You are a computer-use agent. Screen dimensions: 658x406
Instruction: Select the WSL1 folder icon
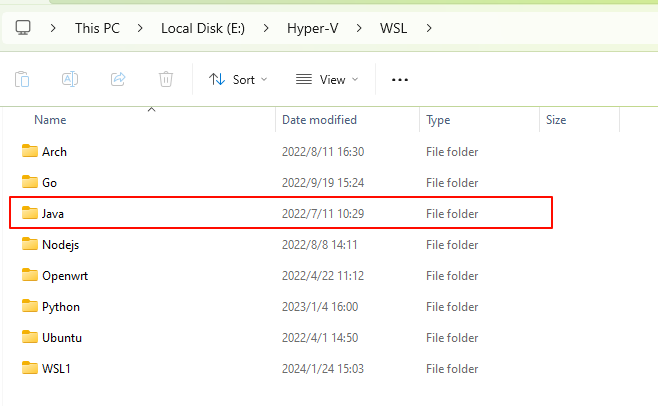tap(29, 368)
